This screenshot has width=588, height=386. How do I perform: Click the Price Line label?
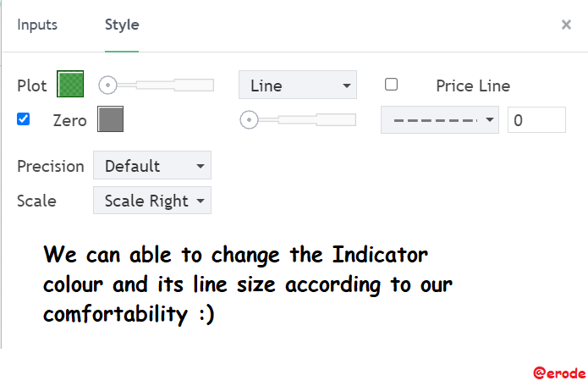(473, 85)
